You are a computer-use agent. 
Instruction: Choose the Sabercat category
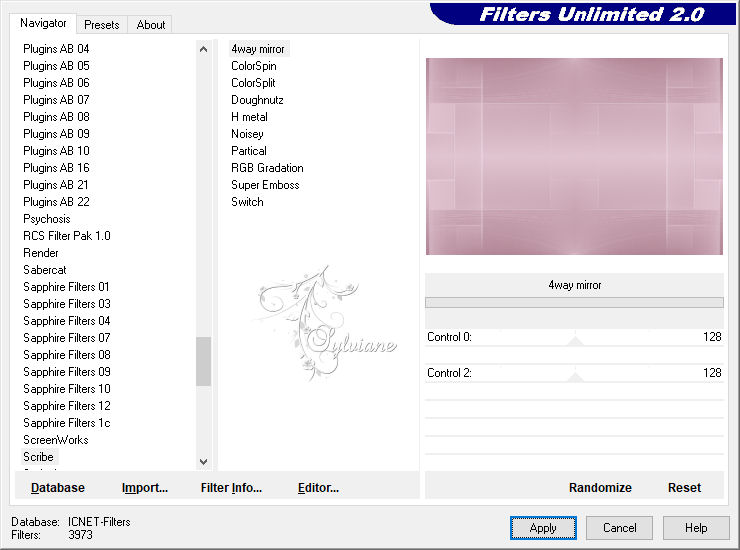point(45,270)
